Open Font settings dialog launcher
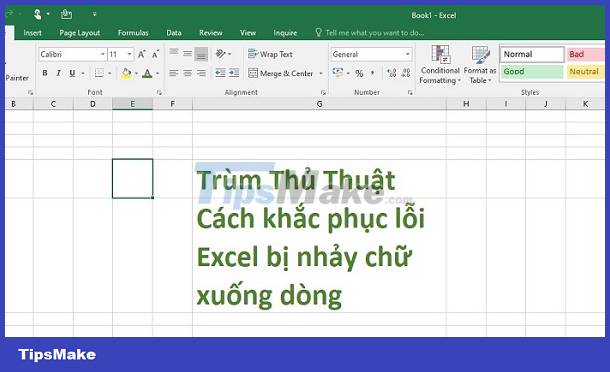The image size is (610, 372). click(159, 93)
